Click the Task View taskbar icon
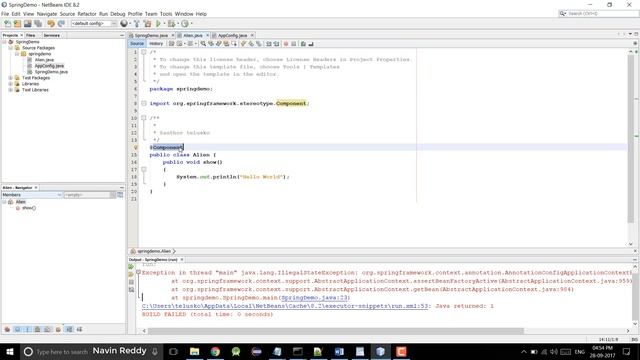The height and width of the screenshot is (360, 640). (x=173, y=351)
